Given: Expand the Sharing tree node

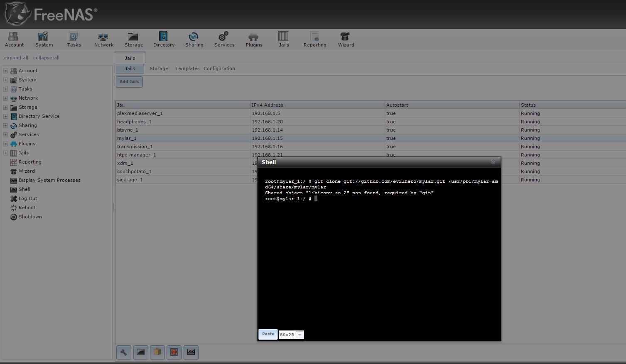Looking at the screenshot, I should click(5, 125).
